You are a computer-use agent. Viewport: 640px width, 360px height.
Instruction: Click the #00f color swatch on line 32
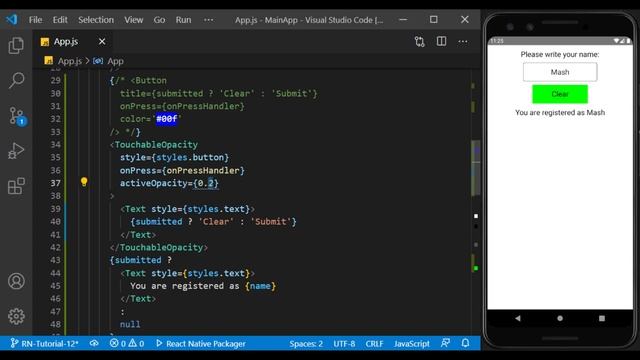[167, 119]
